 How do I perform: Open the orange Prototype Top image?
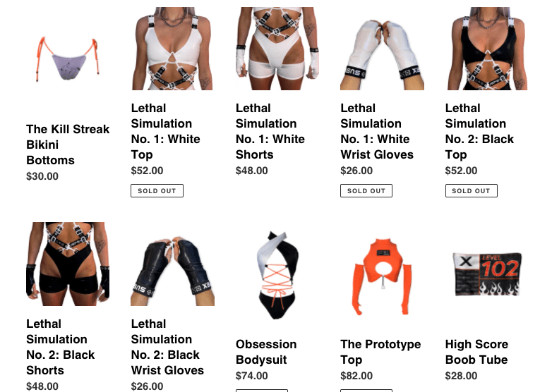point(382,276)
